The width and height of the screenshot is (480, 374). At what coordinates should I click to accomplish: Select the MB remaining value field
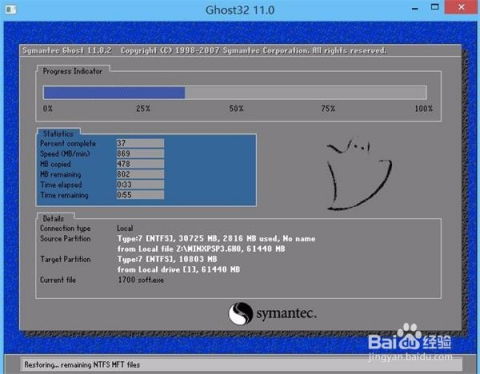[140, 174]
